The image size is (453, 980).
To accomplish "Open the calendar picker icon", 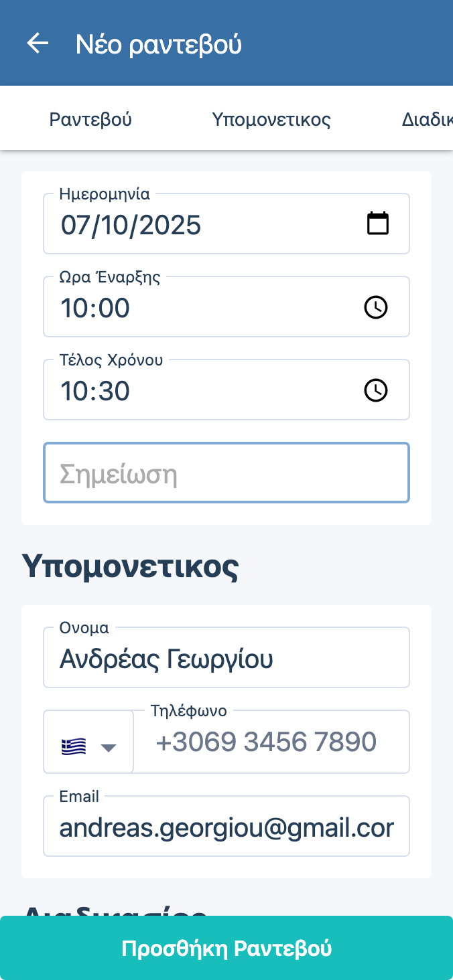I will pyautogui.click(x=378, y=223).
